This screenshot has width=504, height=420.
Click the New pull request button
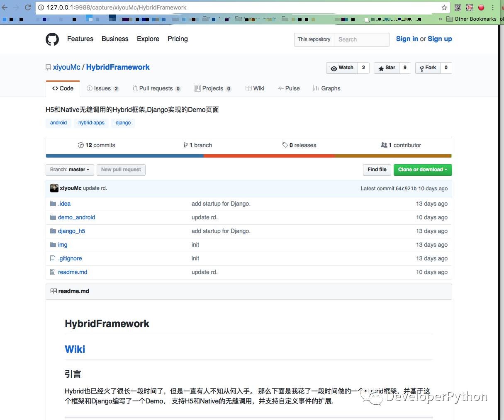(121, 170)
